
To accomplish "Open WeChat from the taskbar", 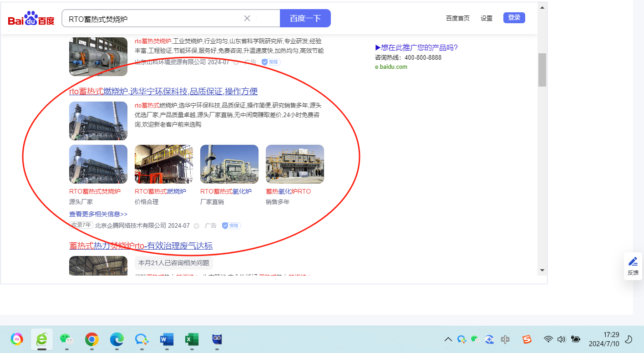I will tap(66, 339).
